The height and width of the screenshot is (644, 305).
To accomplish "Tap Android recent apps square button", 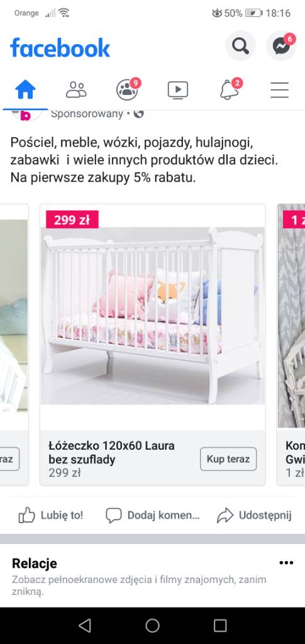I will pyautogui.click(x=220, y=626).
